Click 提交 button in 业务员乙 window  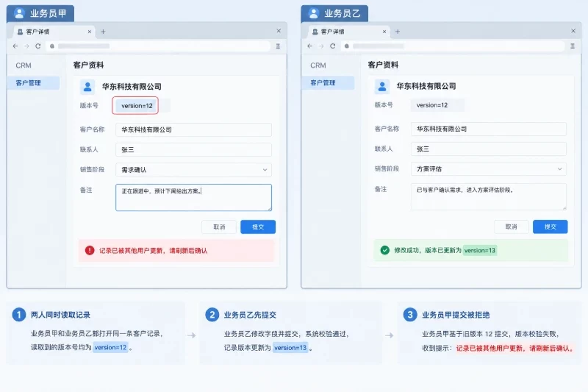550,227
